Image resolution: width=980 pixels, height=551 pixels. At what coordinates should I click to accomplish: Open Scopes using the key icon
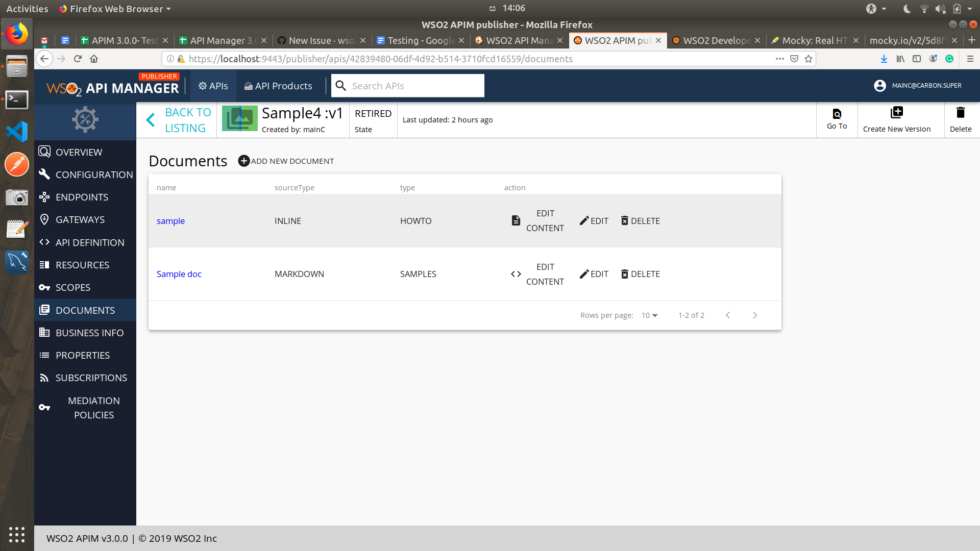point(44,287)
